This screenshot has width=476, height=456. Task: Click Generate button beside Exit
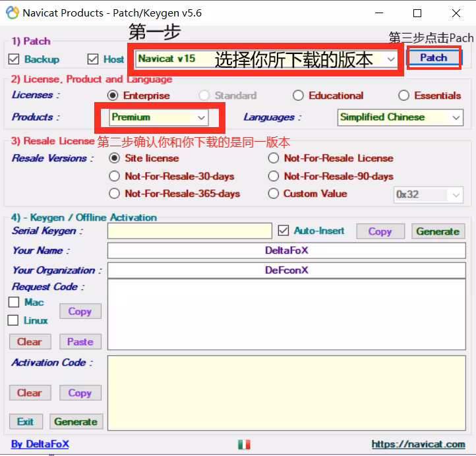click(x=76, y=422)
